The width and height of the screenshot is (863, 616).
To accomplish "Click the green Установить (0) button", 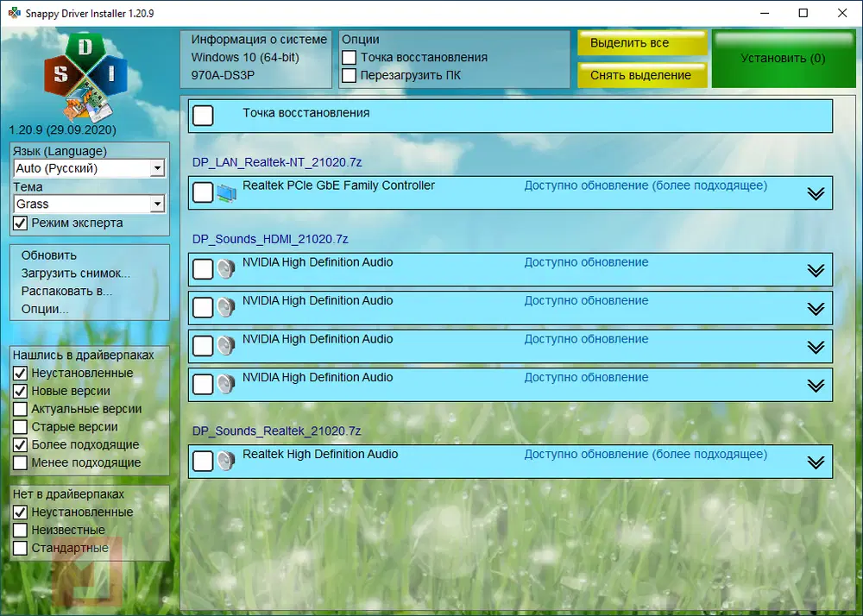I will (784, 59).
